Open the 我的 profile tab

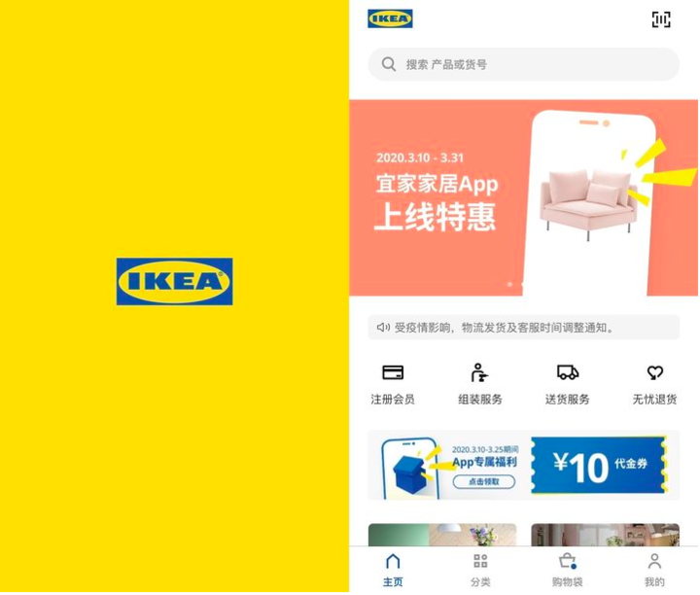pyautogui.click(x=654, y=571)
